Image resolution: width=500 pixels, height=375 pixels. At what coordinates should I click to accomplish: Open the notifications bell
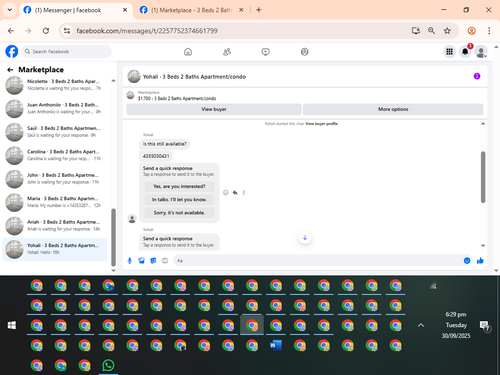pos(465,52)
